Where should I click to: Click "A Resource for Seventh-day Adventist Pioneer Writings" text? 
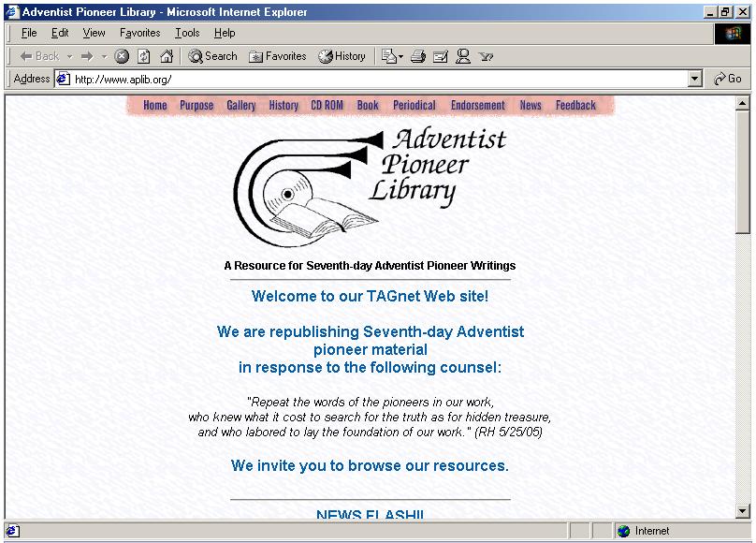pos(370,266)
